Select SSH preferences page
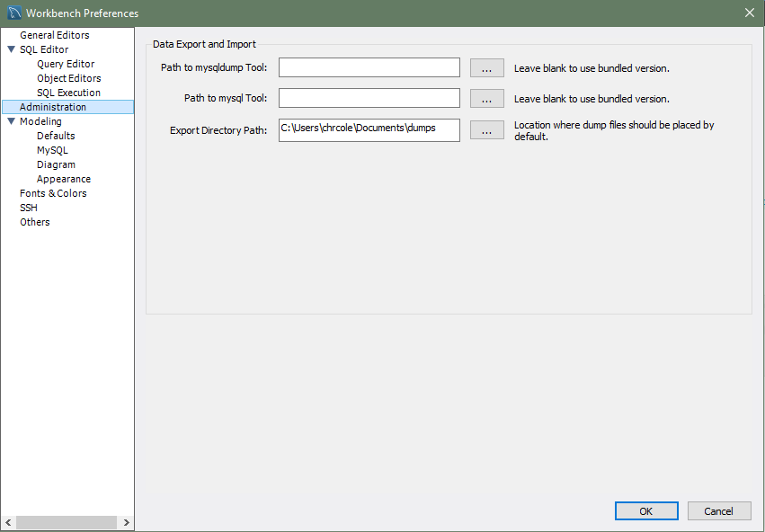Screen dimensions: 765x532 coord(29,208)
